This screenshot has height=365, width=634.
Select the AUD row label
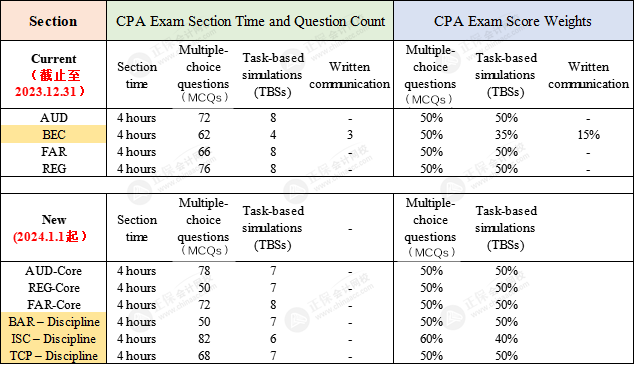[53, 118]
